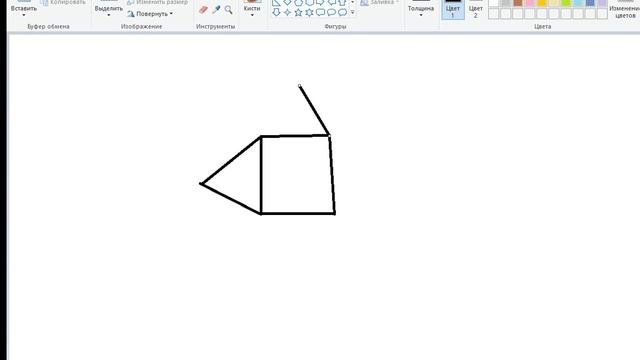
Task: Activate Цвет 1 foreground color
Action: [x=453, y=10]
